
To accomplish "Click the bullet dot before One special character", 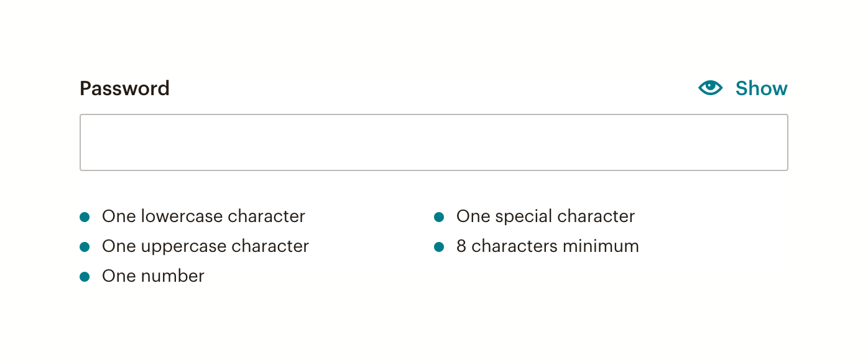I will click(x=439, y=217).
